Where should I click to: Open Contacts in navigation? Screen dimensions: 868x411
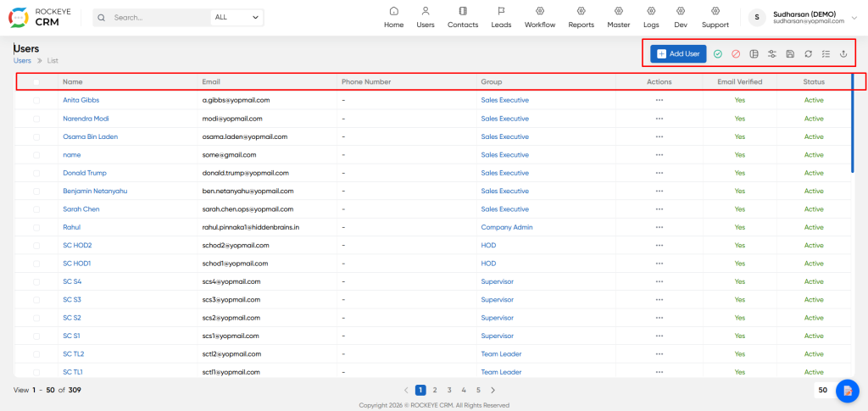463,18
